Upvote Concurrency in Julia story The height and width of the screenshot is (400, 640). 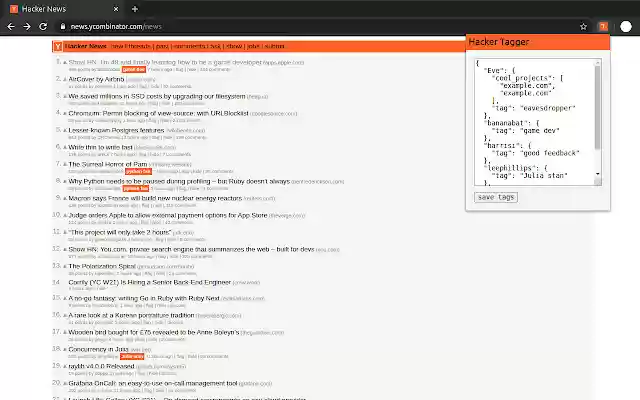click(65, 350)
